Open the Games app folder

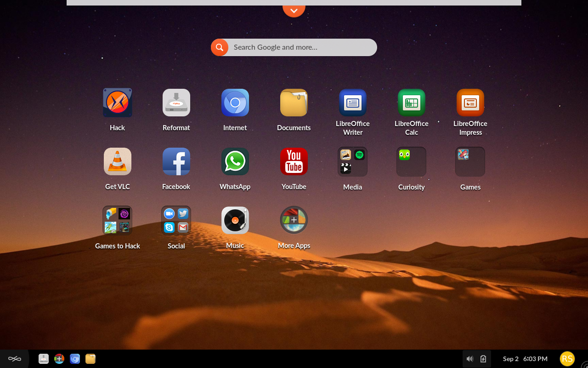(x=470, y=161)
